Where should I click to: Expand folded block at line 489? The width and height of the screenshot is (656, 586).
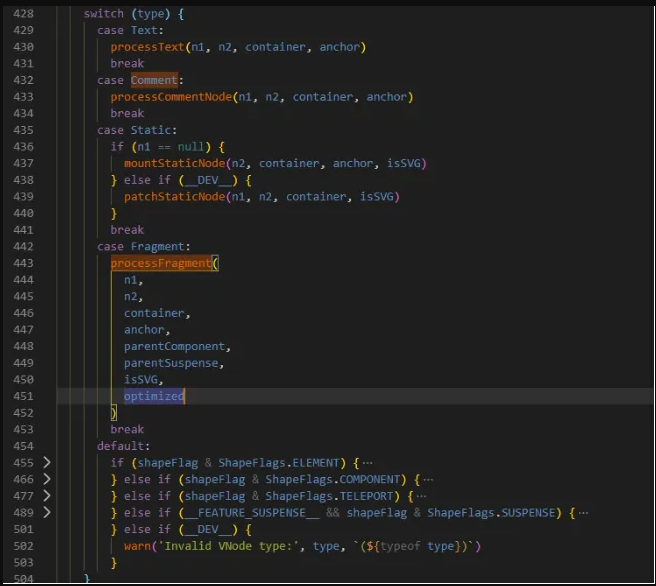point(47,512)
